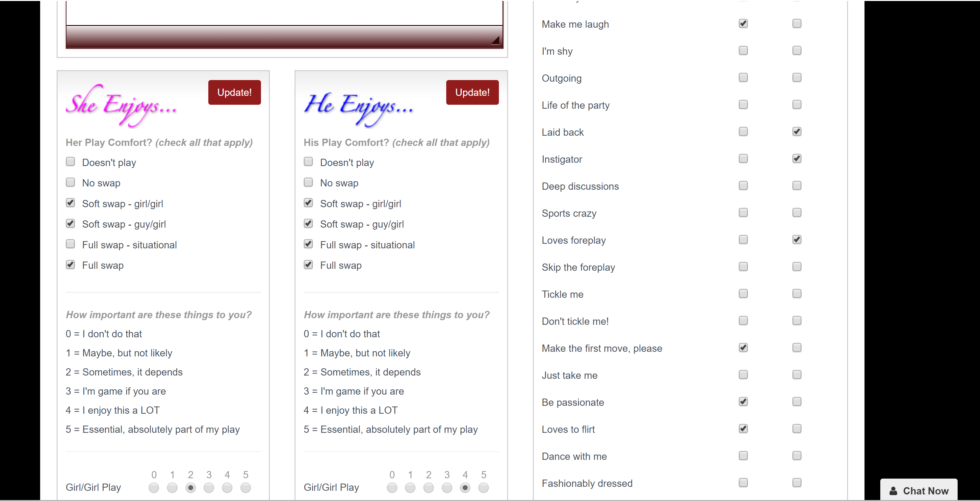The height and width of the screenshot is (501, 980).
Task: Enable Deep discussions checkbox
Action: (742, 186)
